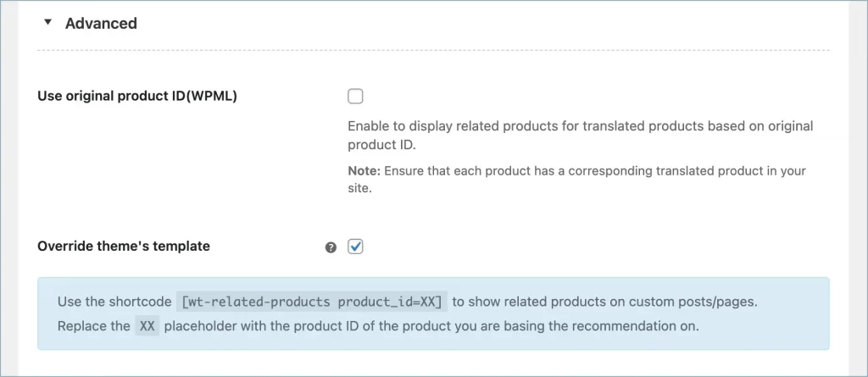Viewport: 868px width, 377px height.
Task: Click the 'Enable to display related products' description
Action: (580, 125)
